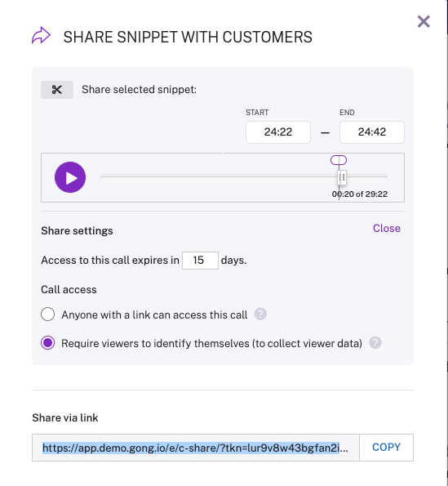Viewport: 448px width, 486px height.
Task: Choose Anyone with a link radio button
Action: (x=47, y=314)
